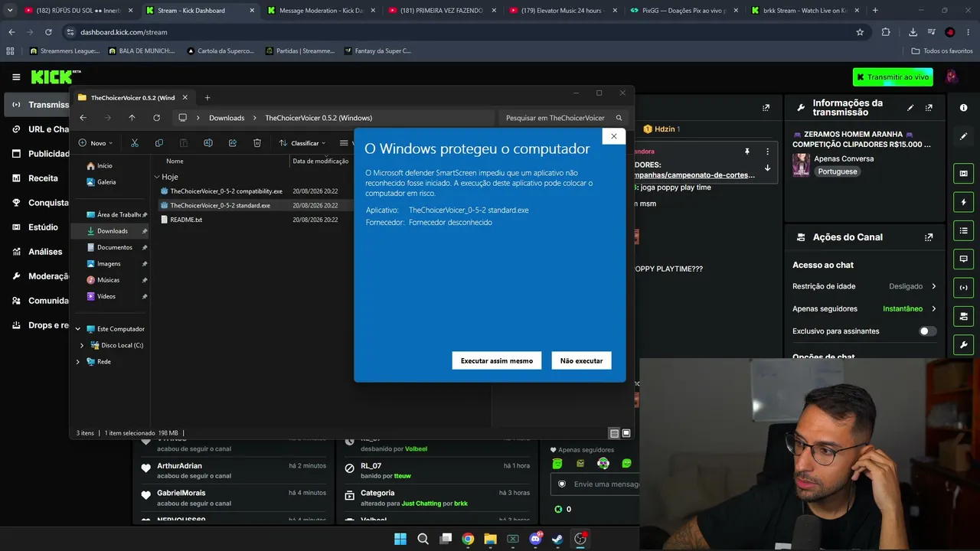Expand the pinned message down arrow
The width and height of the screenshot is (980, 551).
click(767, 168)
